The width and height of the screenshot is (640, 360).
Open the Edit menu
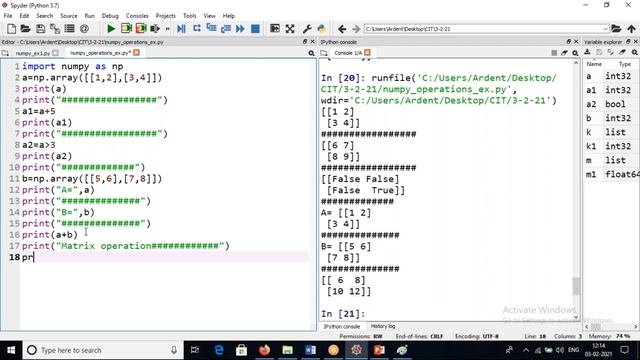tap(24, 16)
